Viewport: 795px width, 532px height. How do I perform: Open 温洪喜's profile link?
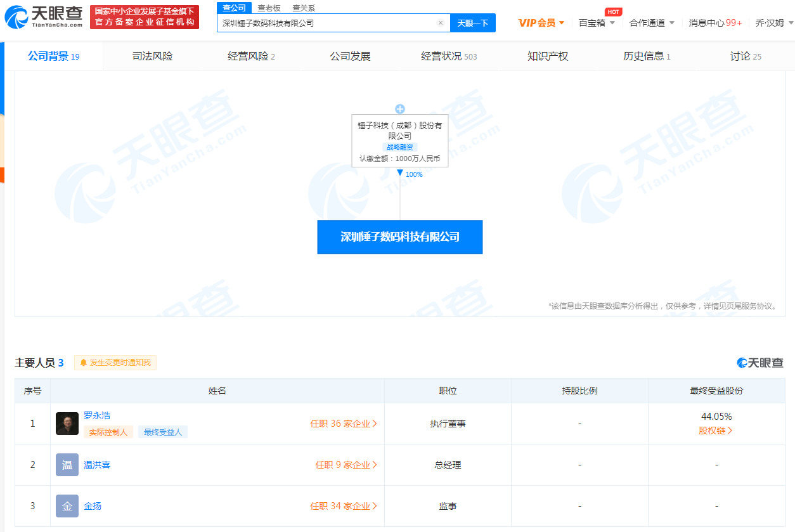click(x=97, y=465)
